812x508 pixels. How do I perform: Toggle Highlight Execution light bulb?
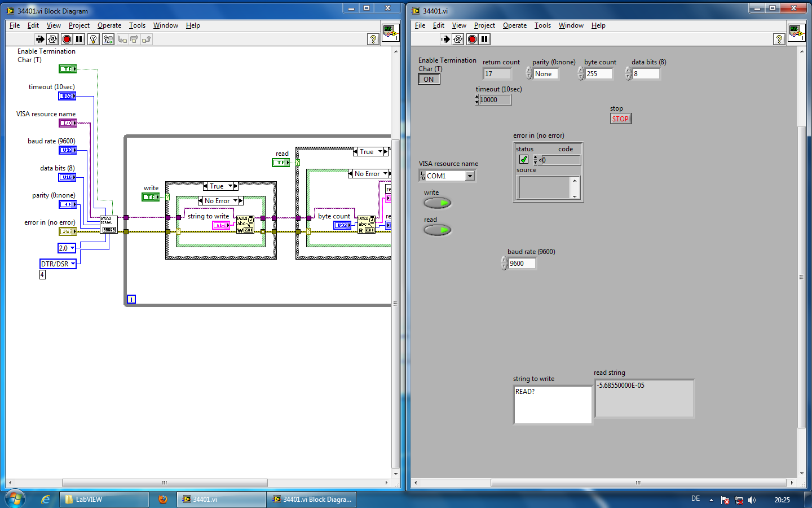[x=94, y=39]
